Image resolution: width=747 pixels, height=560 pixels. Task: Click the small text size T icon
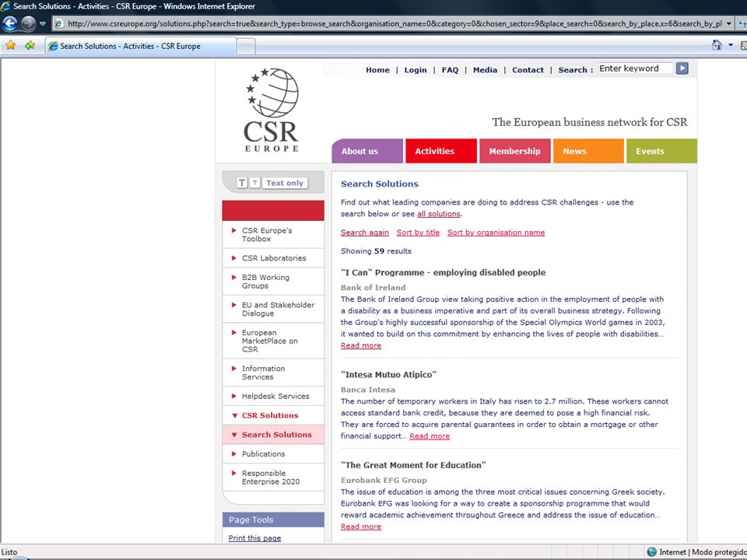pos(255,183)
